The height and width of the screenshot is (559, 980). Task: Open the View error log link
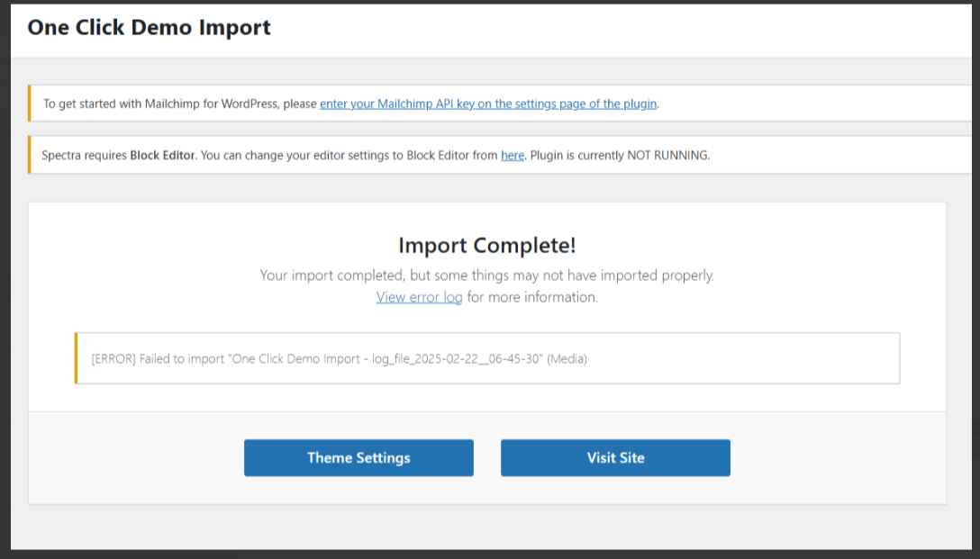pyautogui.click(x=419, y=297)
